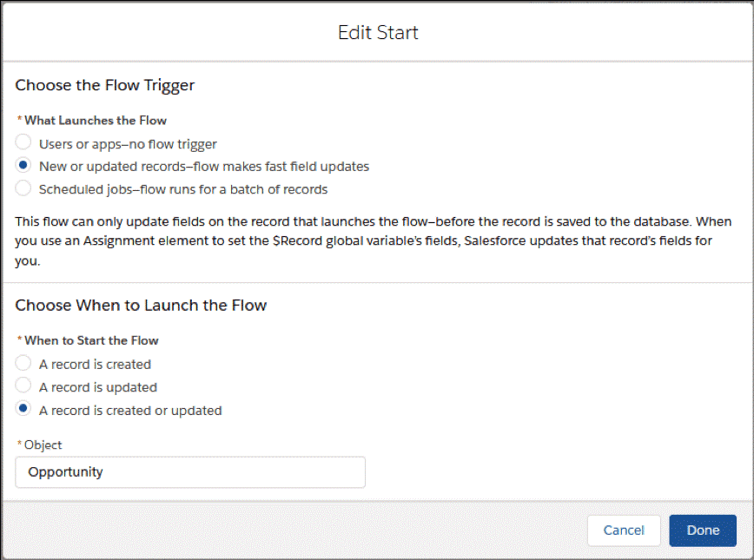Click the 'When to Start the Flow' label
The width and height of the screenshot is (754, 560).
[91, 340]
